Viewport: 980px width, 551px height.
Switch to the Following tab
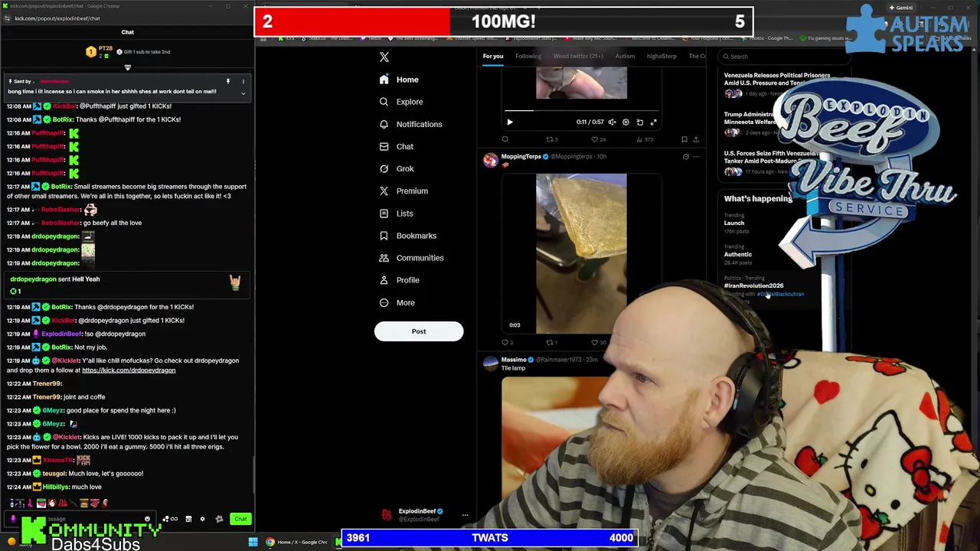coord(528,56)
